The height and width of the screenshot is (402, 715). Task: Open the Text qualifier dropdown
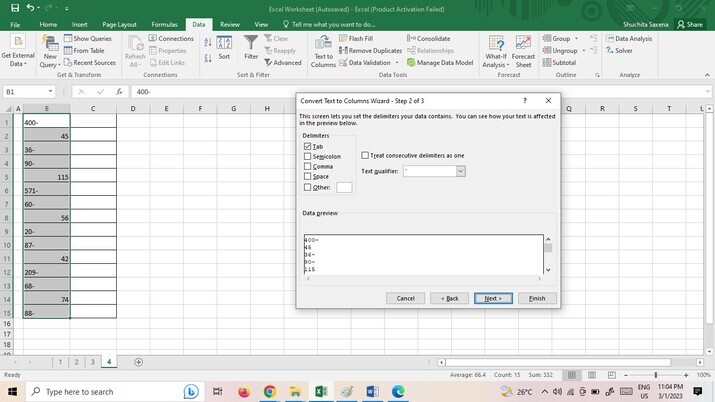tap(460, 171)
